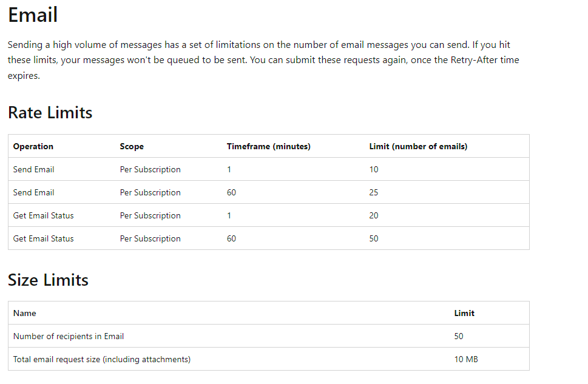
Task: Click Get Email Status row with limit 50
Action: click(x=268, y=238)
